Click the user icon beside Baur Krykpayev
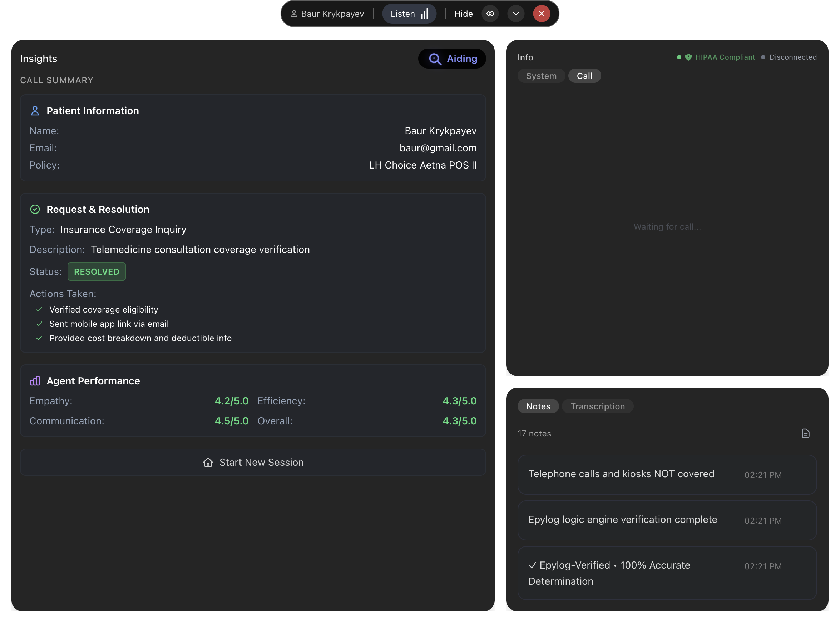 coord(294,14)
